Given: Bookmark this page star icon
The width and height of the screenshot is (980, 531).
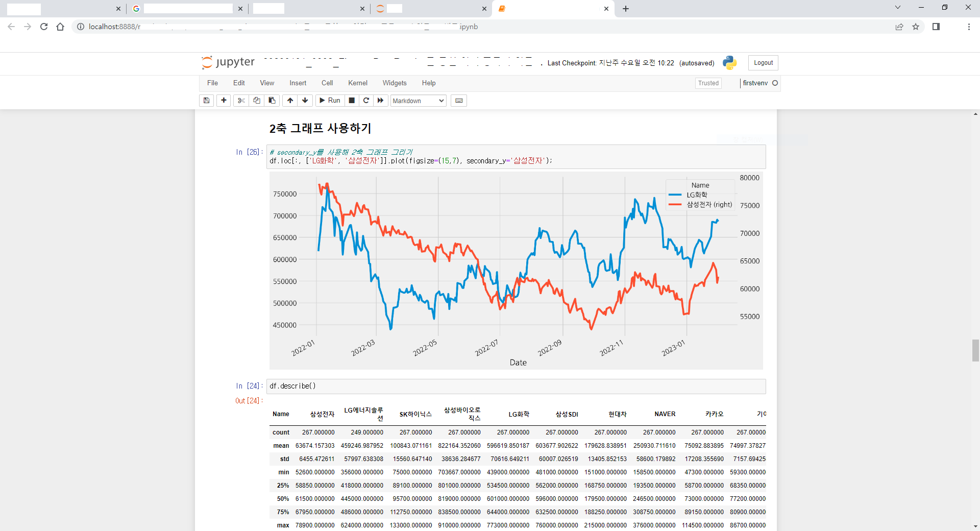Looking at the screenshot, I should point(916,27).
